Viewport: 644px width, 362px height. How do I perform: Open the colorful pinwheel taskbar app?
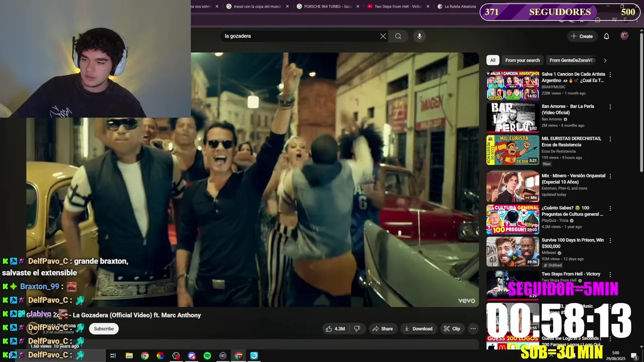pos(160,355)
